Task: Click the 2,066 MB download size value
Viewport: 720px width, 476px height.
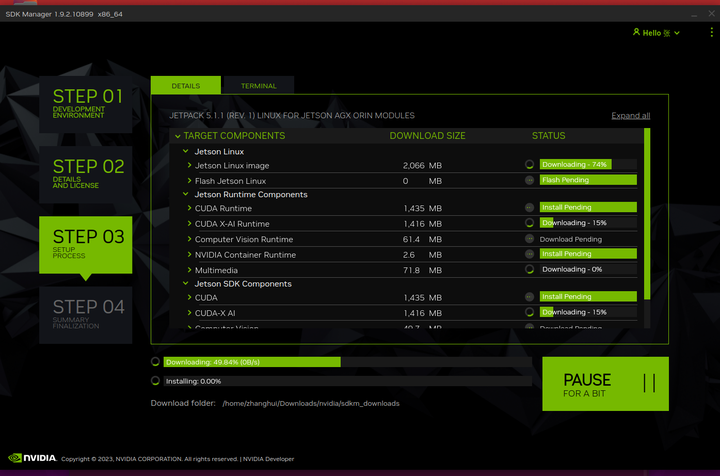Action: tap(422, 165)
